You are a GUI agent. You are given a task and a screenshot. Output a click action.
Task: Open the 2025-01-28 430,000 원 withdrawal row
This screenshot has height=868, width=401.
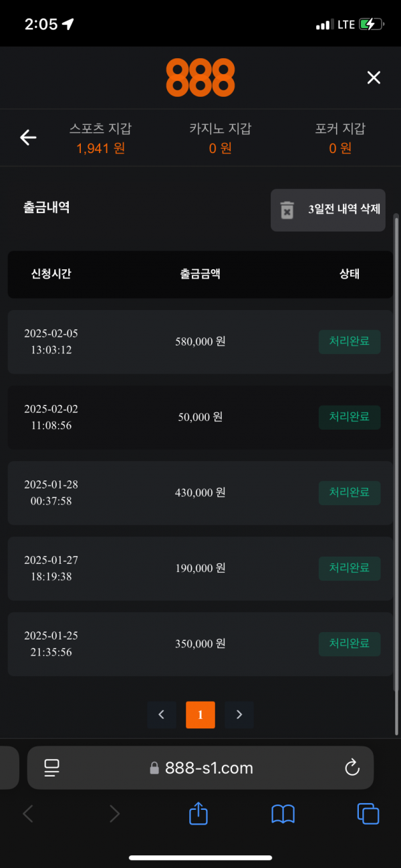coord(200,492)
